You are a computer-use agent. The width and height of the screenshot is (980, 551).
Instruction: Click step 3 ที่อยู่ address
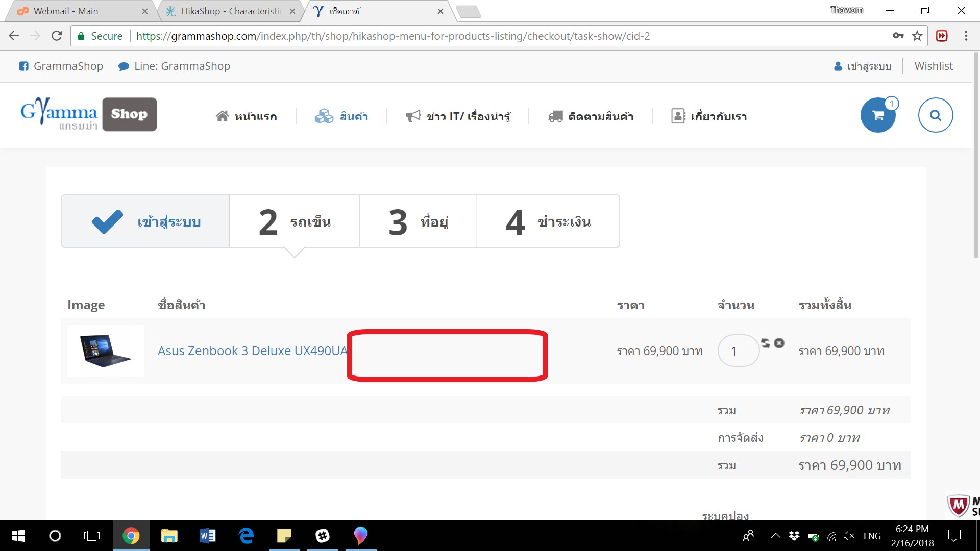point(418,221)
